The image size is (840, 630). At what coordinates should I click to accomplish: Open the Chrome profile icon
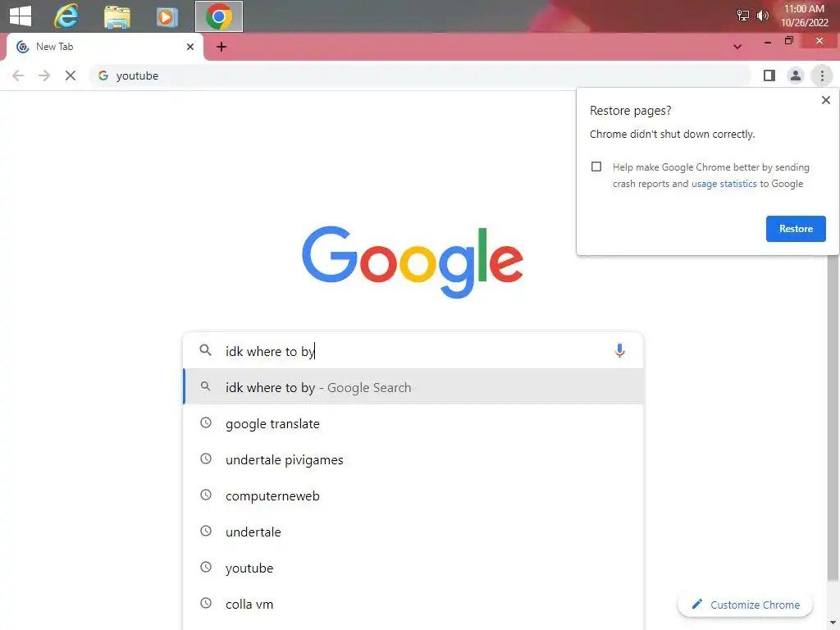(x=796, y=75)
